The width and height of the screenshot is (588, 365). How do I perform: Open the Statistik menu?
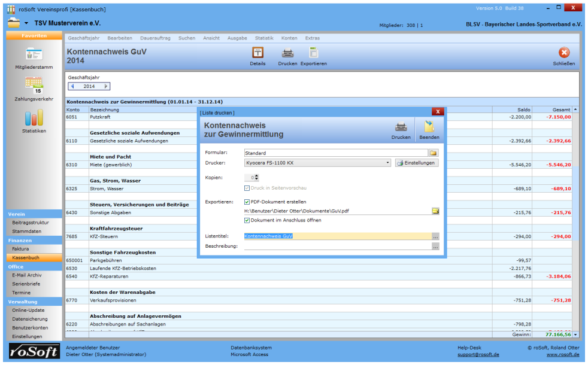click(x=263, y=38)
